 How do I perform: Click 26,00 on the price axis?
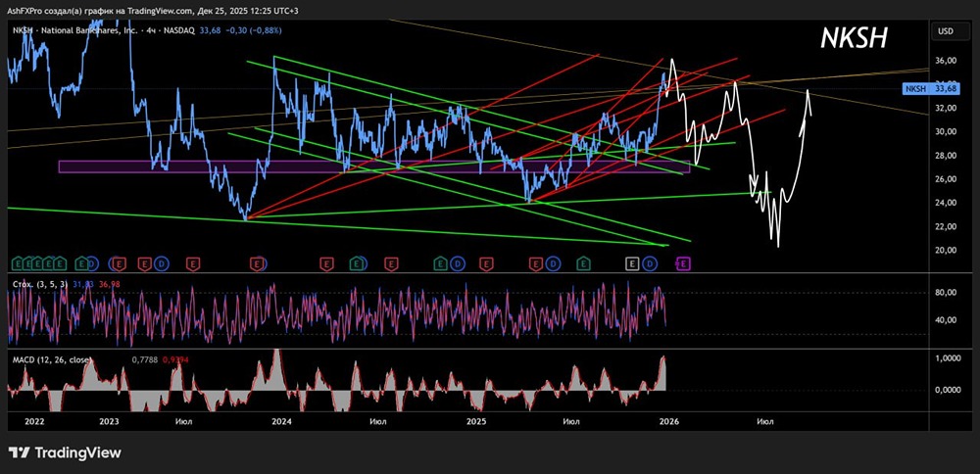pos(947,179)
